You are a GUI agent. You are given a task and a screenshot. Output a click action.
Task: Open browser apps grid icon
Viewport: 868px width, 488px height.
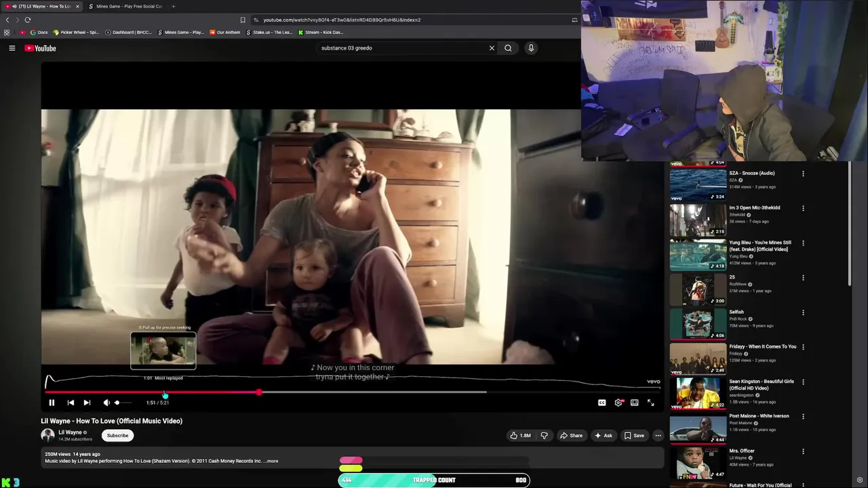click(7, 33)
